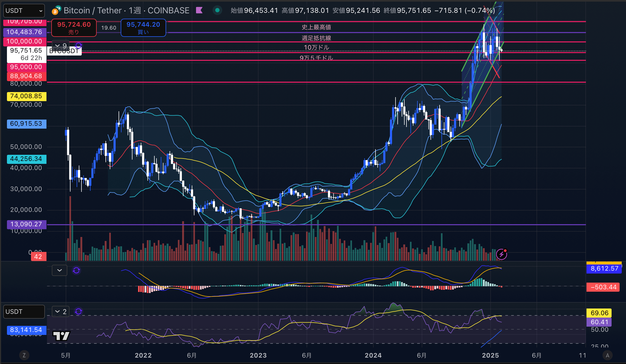Click the 69.06 yellow RSI label
Viewport: 626px width, 364px height.
pos(599,313)
